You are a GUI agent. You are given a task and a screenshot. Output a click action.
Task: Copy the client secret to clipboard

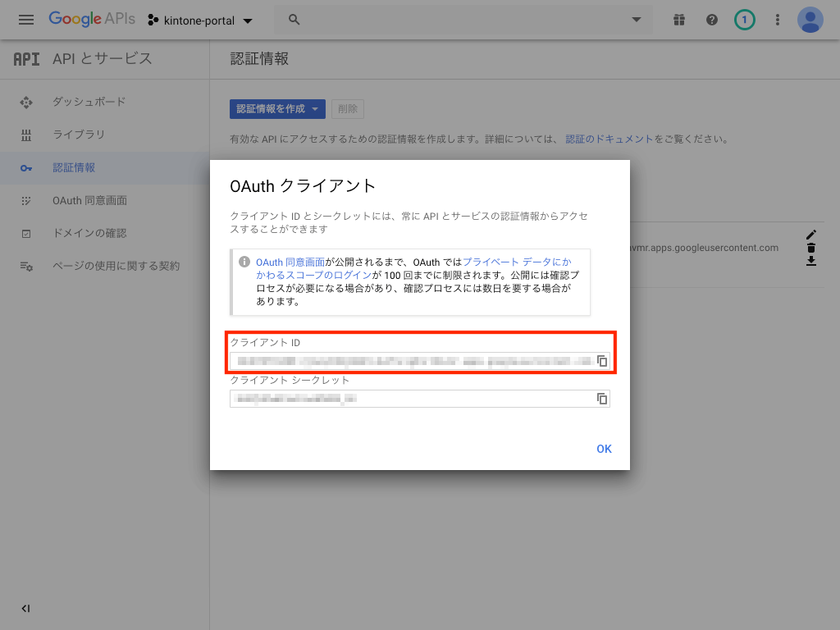point(601,399)
